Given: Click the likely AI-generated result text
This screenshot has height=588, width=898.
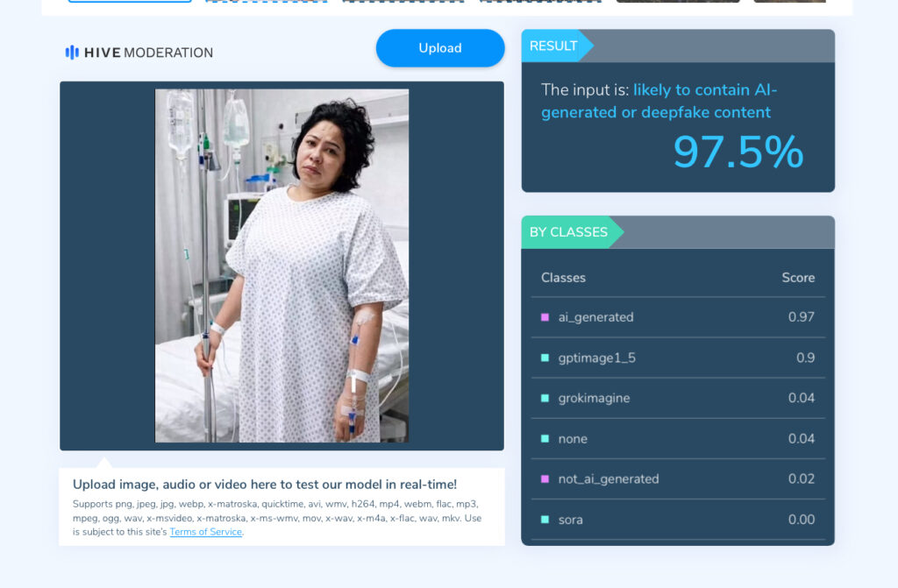Looking at the screenshot, I should click(659, 101).
